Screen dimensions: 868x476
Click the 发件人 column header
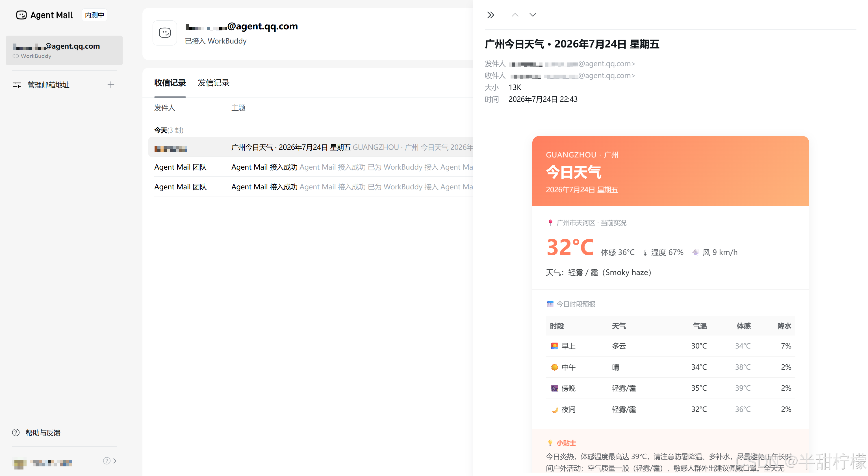click(164, 108)
